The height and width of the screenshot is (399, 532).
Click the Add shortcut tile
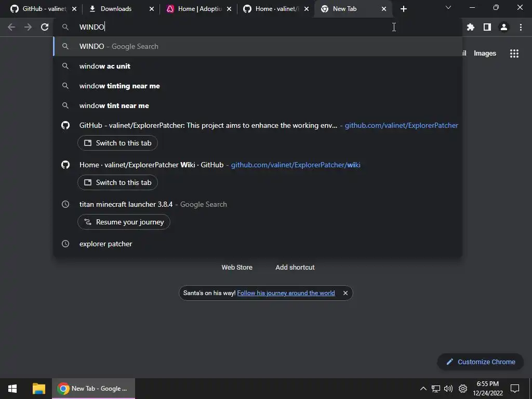pyautogui.click(x=295, y=268)
